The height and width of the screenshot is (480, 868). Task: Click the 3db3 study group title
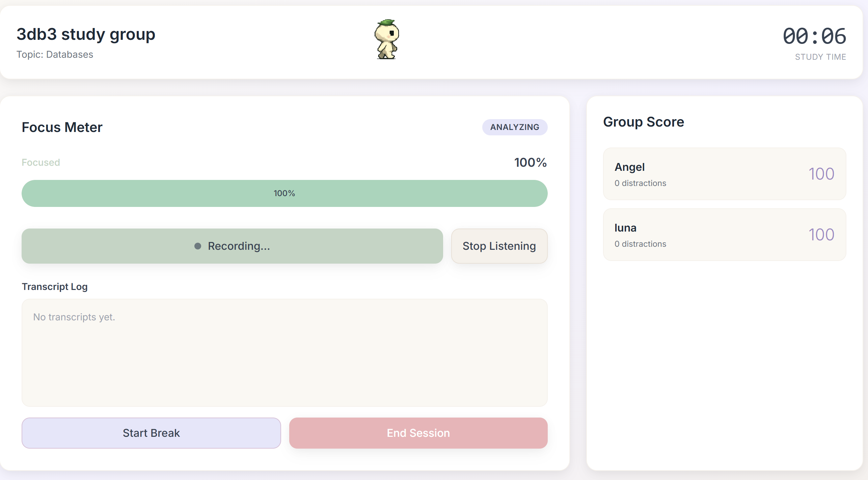tap(86, 34)
